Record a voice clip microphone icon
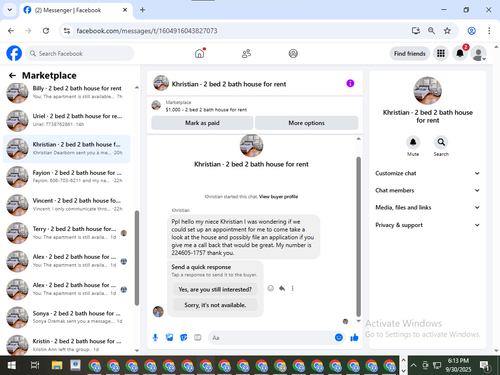Screen dimensions: 500x375 coord(155,338)
